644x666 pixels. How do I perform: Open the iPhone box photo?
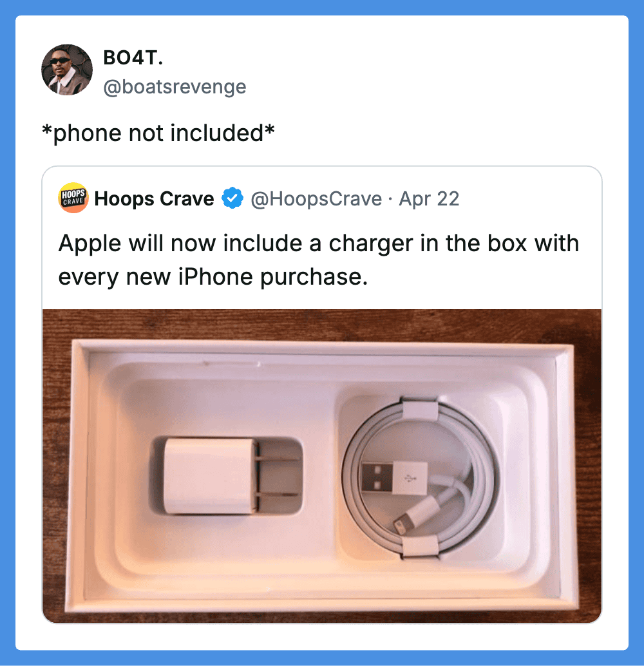[x=321, y=466]
